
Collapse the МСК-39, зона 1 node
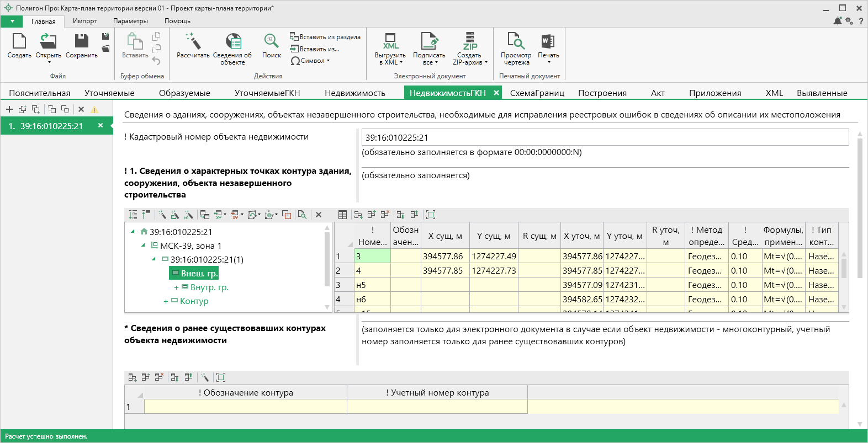pyautogui.click(x=143, y=245)
